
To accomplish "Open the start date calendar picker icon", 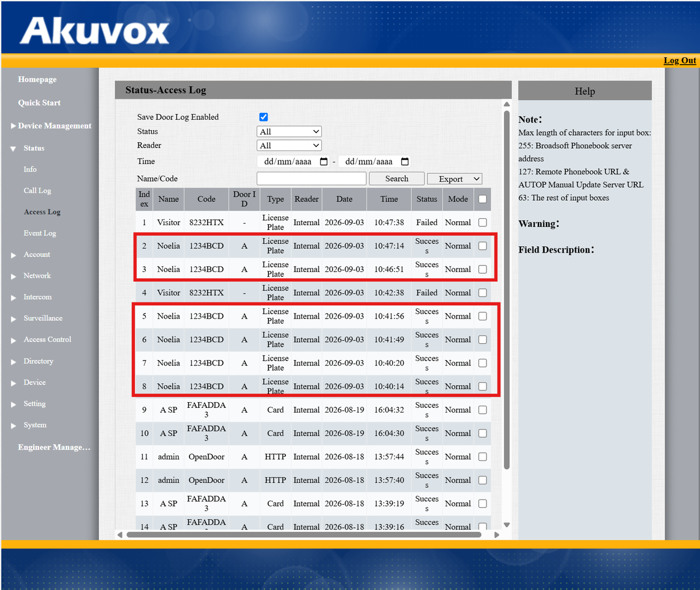I will click(324, 162).
